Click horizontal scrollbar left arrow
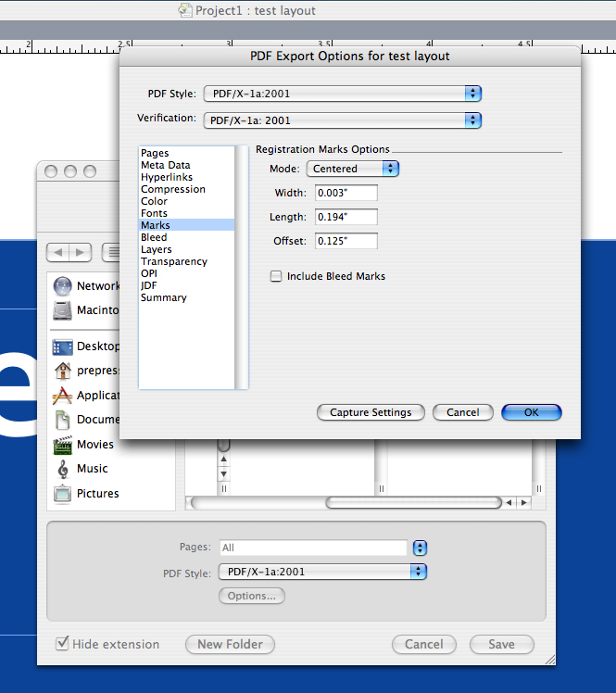The width and height of the screenshot is (616, 693). (x=509, y=502)
